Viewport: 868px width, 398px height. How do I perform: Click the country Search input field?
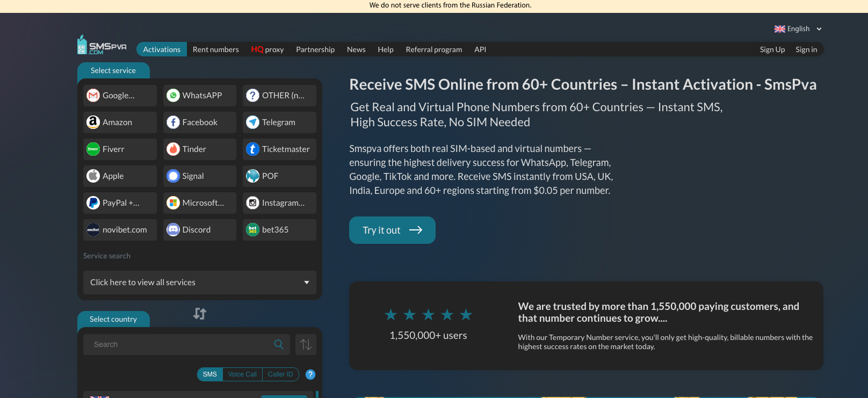pyautogui.click(x=186, y=344)
